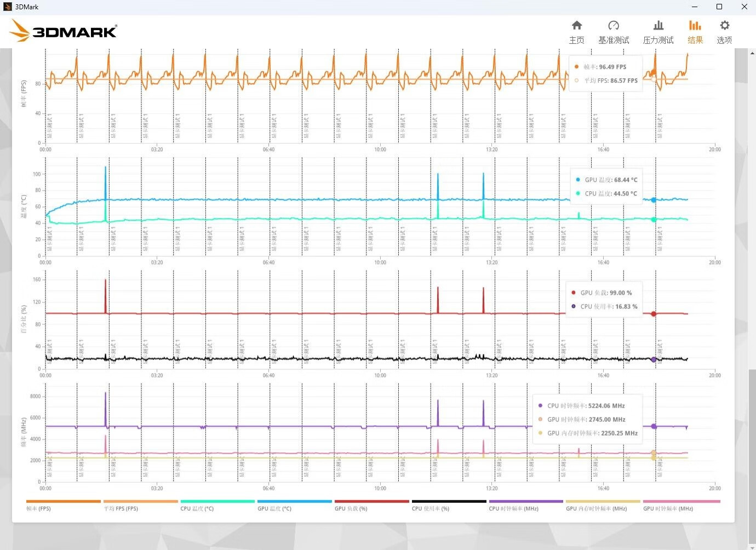Toggle the GPU 负载 (%) legend series

[372, 505]
